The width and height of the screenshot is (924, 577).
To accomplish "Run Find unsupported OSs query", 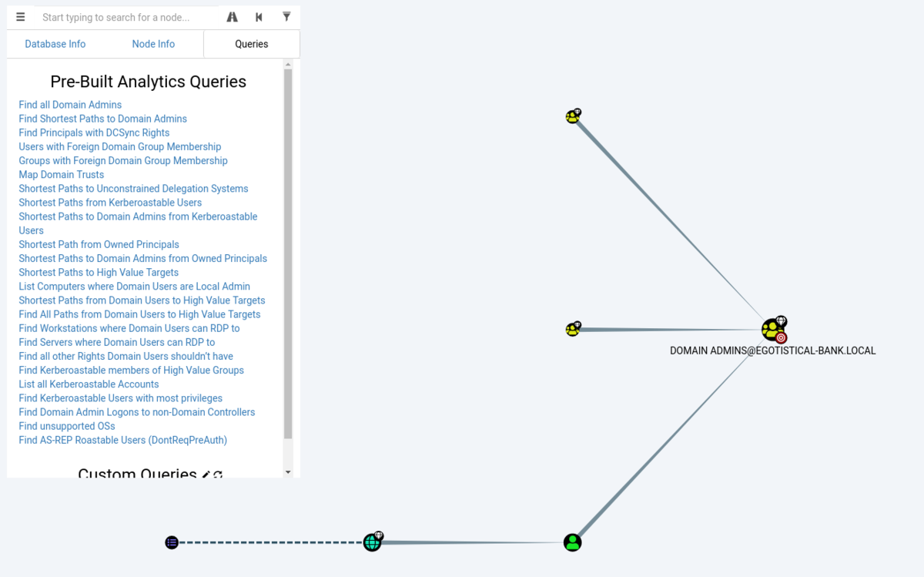I will click(67, 425).
